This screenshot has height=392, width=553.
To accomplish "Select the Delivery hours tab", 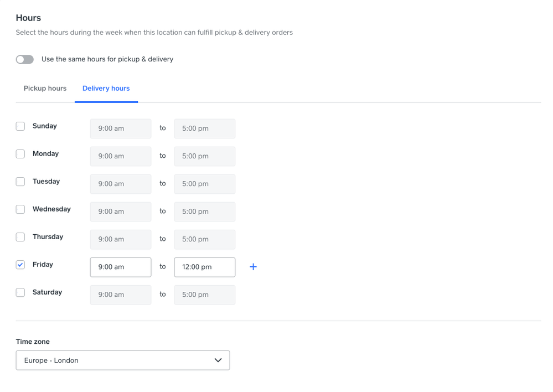I will point(106,89).
